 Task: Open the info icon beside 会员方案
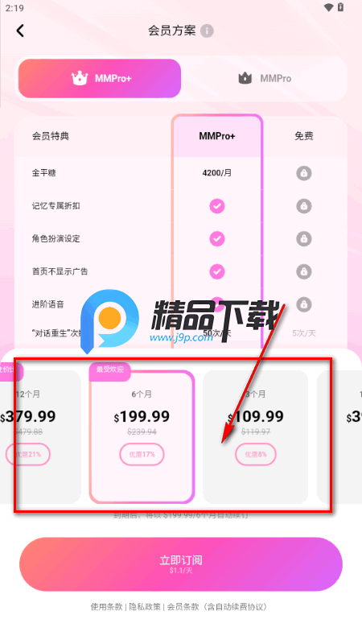[207, 31]
